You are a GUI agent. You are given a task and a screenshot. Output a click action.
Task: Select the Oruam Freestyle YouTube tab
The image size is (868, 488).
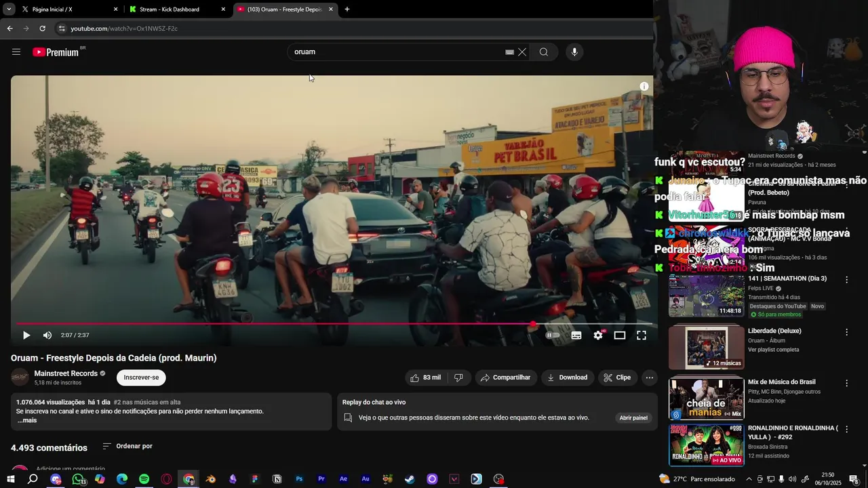point(285,9)
